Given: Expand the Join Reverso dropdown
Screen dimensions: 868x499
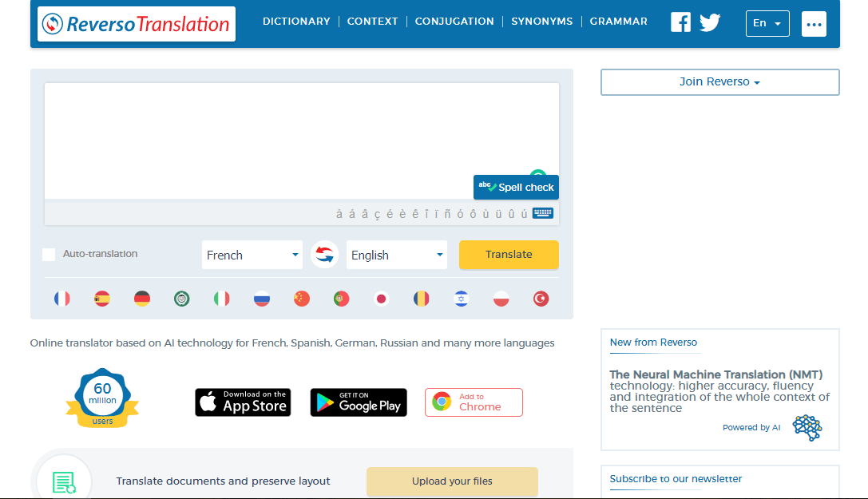Looking at the screenshot, I should click(x=719, y=82).
